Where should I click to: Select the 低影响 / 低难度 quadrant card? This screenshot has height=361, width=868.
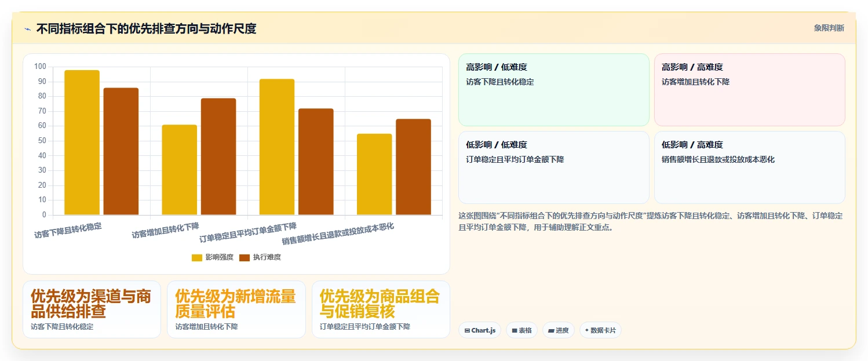tap(554, 167)
